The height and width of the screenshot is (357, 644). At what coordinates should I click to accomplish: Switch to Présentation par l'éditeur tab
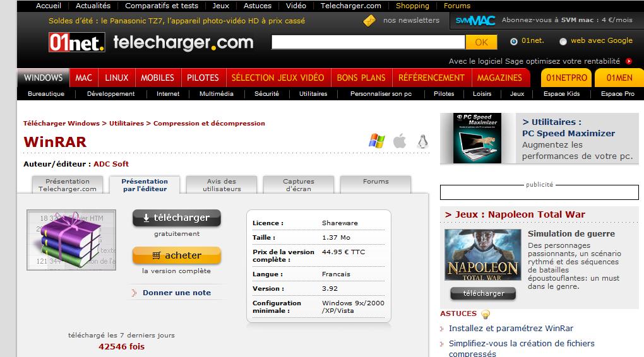(x=145, y=185)
